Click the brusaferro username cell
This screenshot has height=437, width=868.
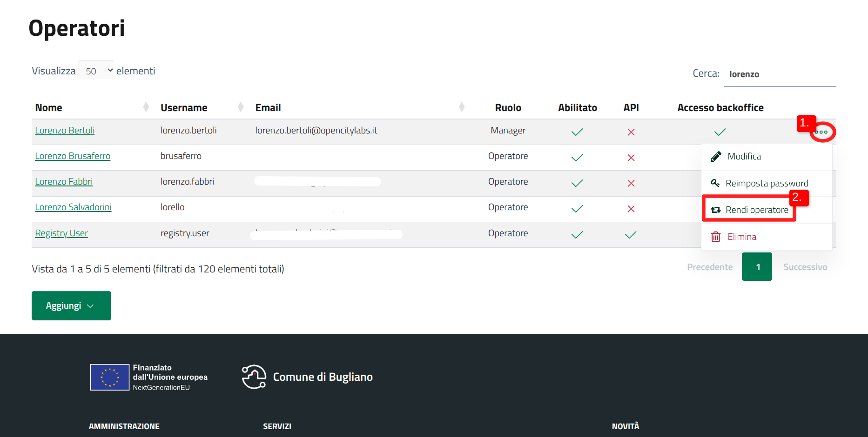tap(181, 156)
